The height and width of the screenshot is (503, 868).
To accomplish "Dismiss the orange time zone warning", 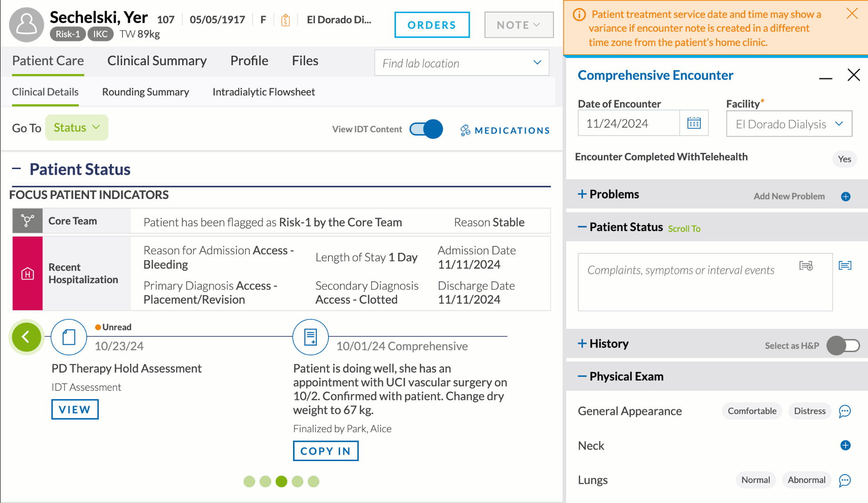I will tap(852, 14).
